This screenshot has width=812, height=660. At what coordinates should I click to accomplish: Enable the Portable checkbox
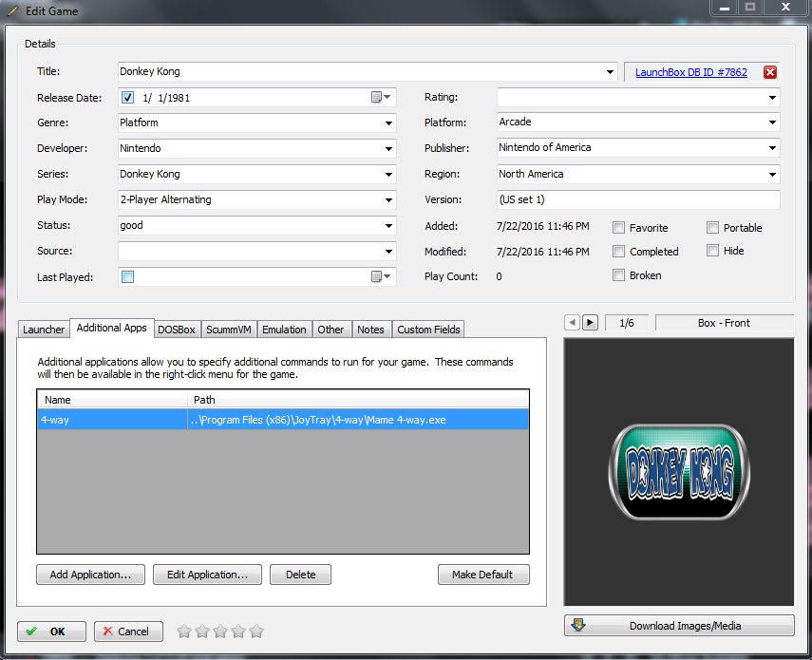(x=712, y=228)
